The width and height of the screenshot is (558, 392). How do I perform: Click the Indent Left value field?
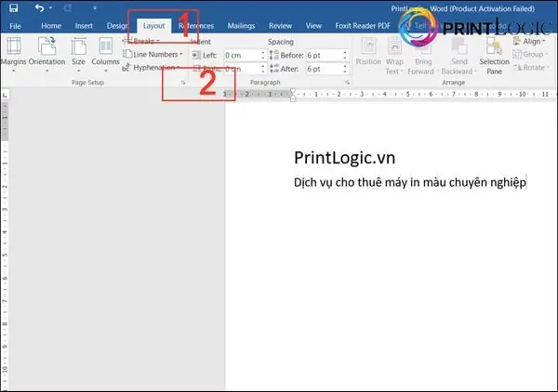click(x=242, y=56)
